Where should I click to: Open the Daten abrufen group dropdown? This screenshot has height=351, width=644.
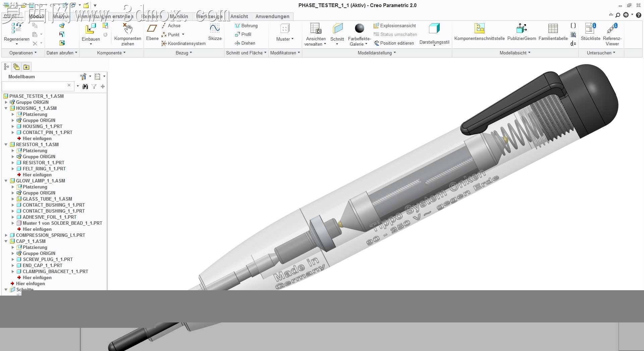(62, 53)
